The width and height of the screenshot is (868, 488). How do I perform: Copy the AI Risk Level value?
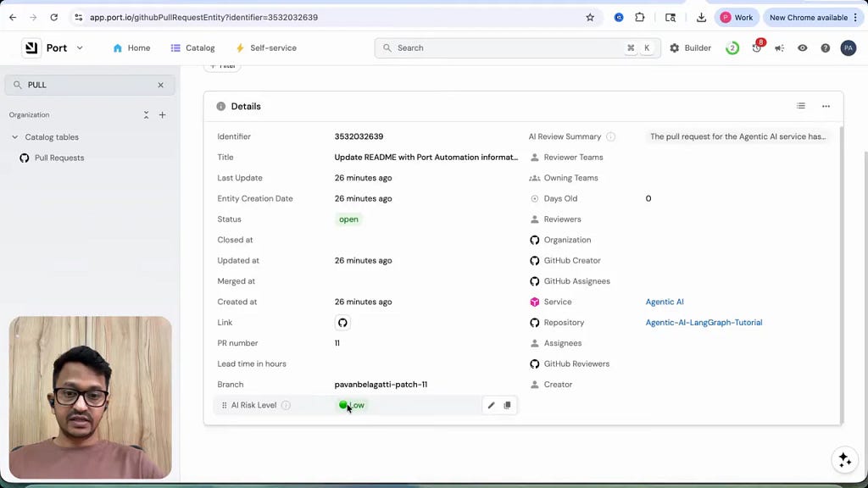pyautogui.click(x=507, y=405)
